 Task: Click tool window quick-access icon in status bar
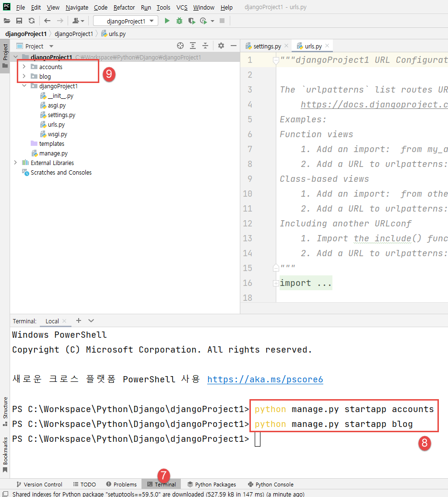(x=5, y=494)
